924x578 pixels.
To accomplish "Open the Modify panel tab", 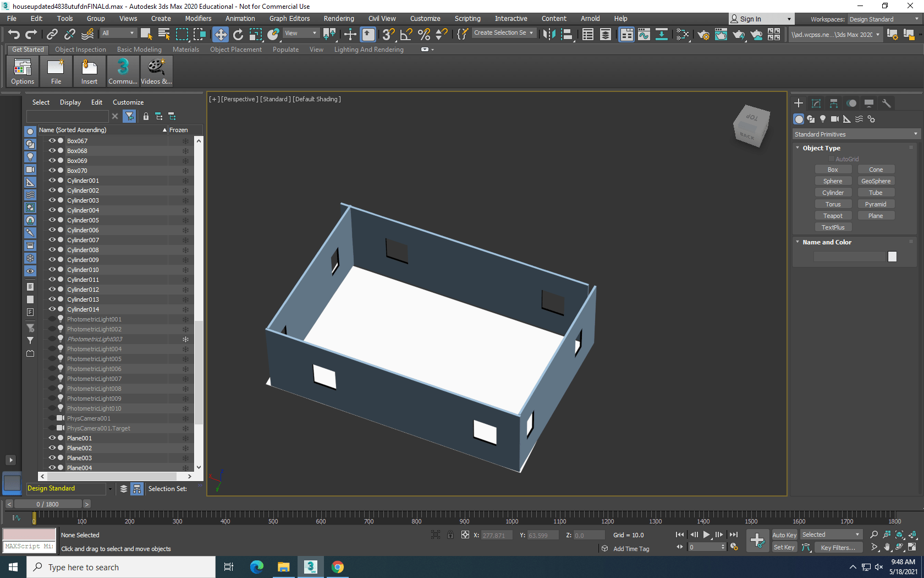I will pyautogui.click(x=816, y=103).
